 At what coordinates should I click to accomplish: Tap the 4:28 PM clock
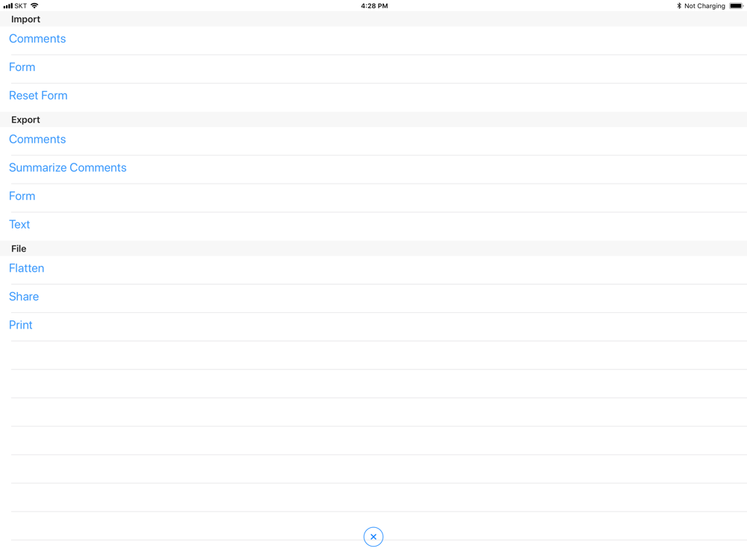[374, 6]
